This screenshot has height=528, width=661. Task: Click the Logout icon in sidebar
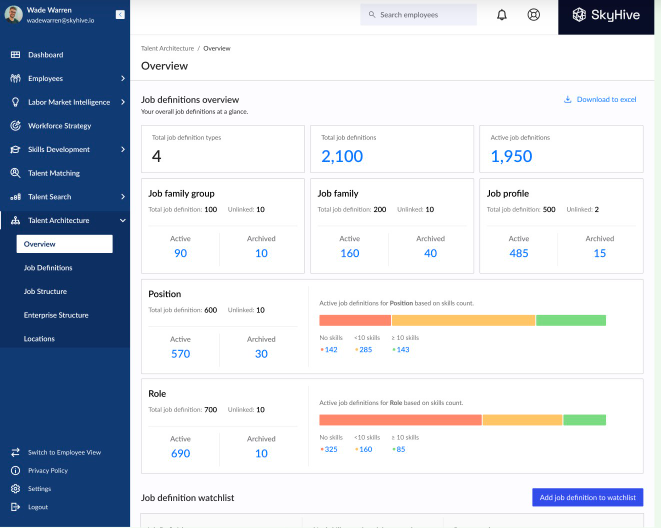(16, 507)
